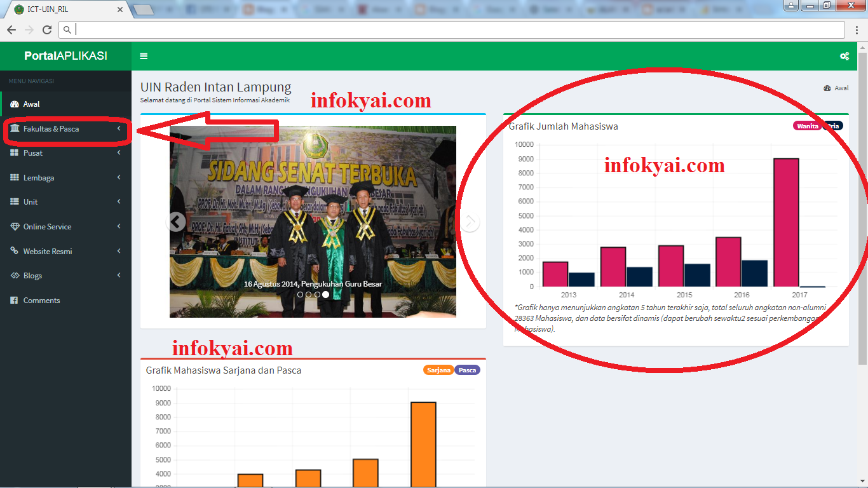Click the Blogs code icon
This screenshot has height=488, width=868.
point(15,276)
